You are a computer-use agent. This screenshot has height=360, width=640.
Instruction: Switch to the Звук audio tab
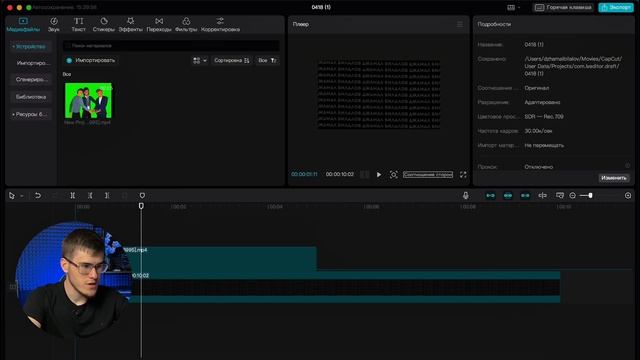(53, 24)
